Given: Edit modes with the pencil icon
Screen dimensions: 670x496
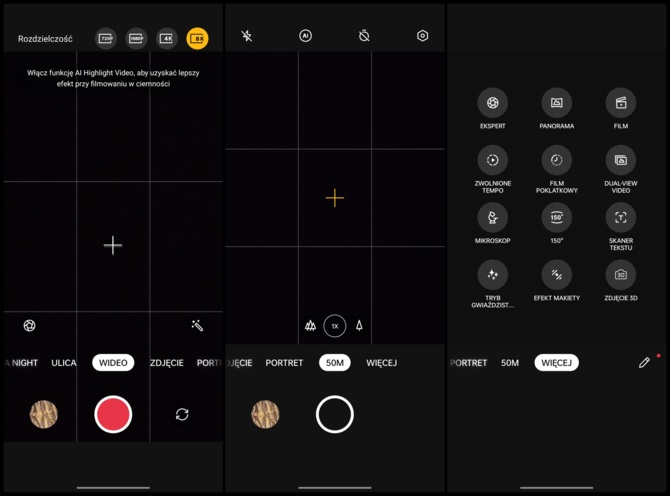Looking at the screenshot, I should click(644, 363).
